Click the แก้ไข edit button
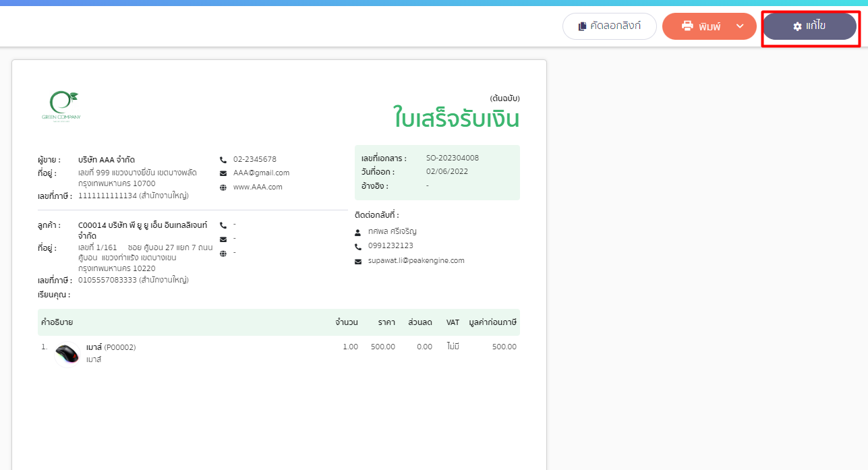Image resolution: width=868 pixels, height=470 pixels. tap(809, 27)
